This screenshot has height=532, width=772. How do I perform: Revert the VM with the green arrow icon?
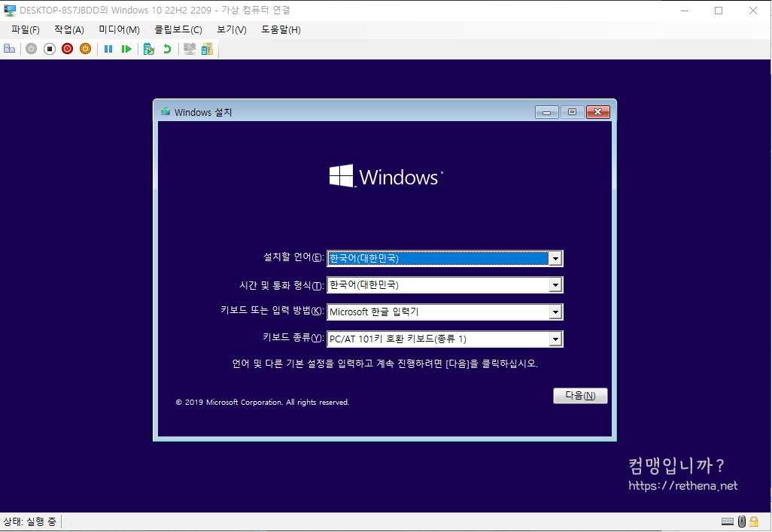tap(167, 49)
